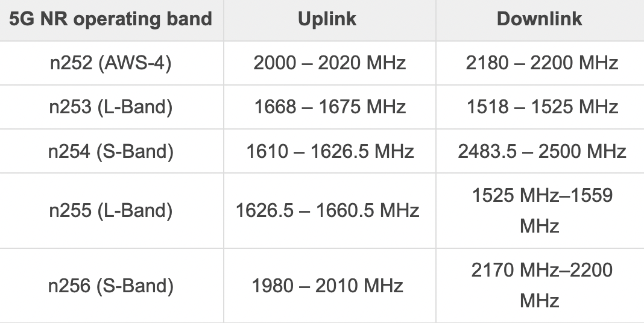
Task: Select the 1980 – 2010 MHz uplink cell
Action: [x=328, y=285]
